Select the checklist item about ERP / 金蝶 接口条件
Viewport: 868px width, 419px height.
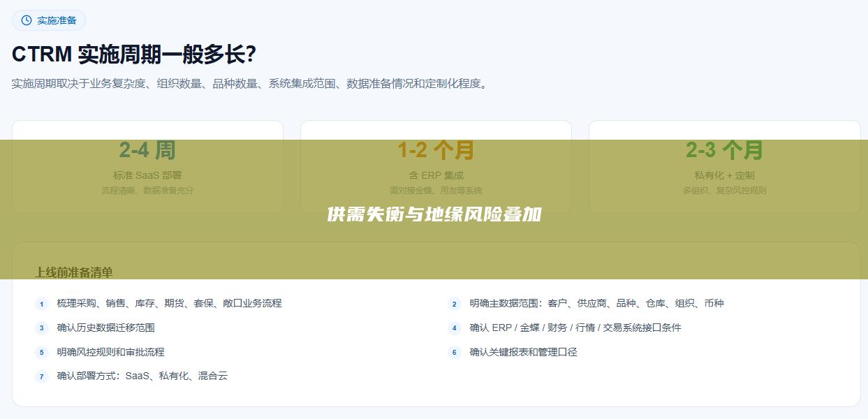(575, 328)
